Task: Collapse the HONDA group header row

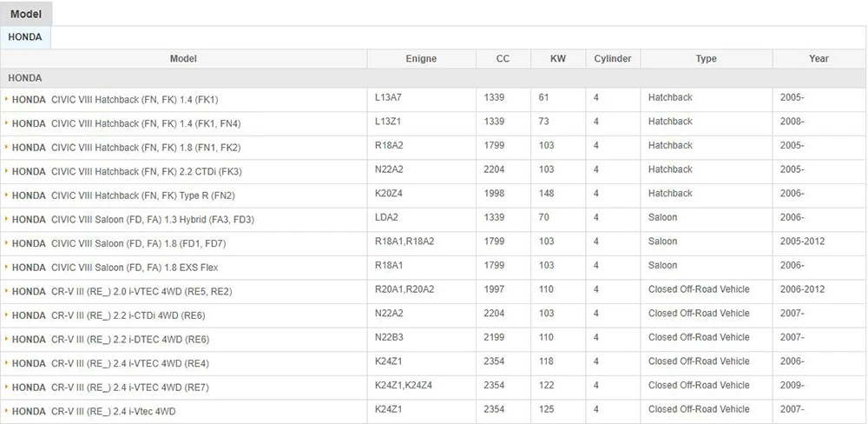Action: (x=433, y=78)
